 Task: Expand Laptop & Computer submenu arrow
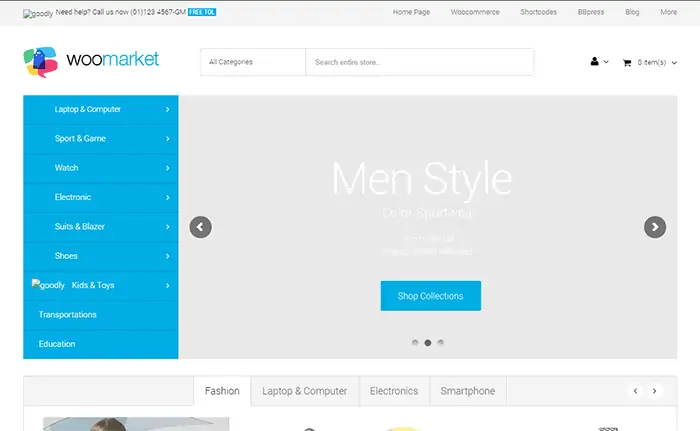(167, 109)
